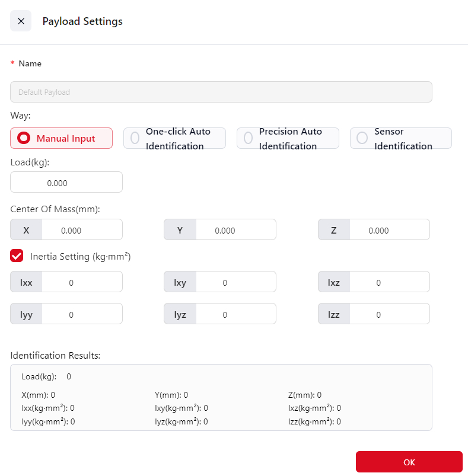Edit the Center Of Mass Z value
This screenshot has height=476, width=468.
point(389,230)
